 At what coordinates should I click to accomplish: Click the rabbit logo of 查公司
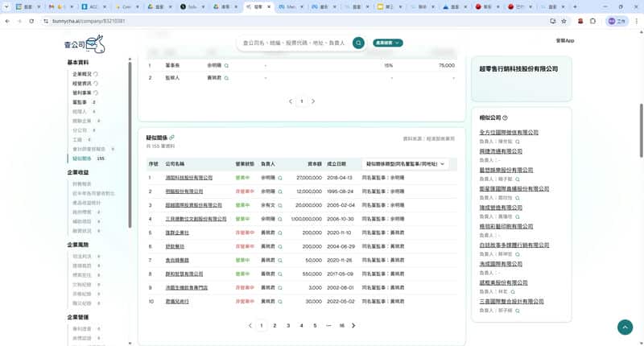point(96,43)
